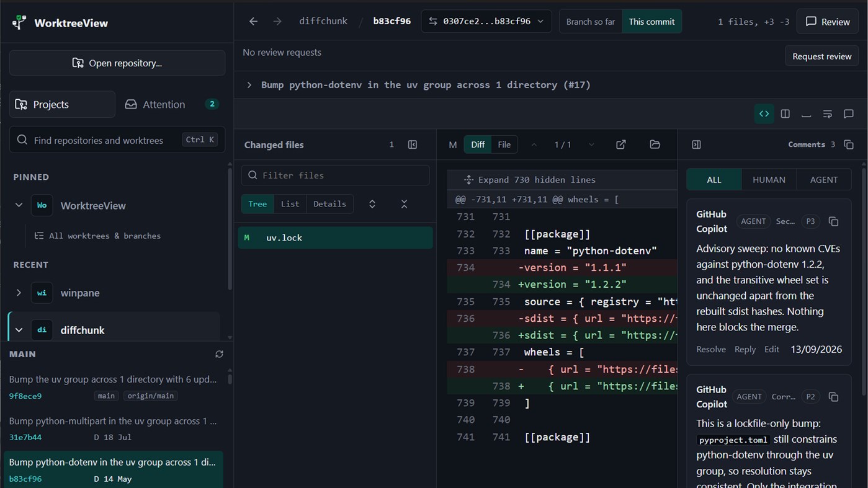
Task: Click the open folder icon in diff toolbar
Action: pyautogui.click(x=655, y=144)
